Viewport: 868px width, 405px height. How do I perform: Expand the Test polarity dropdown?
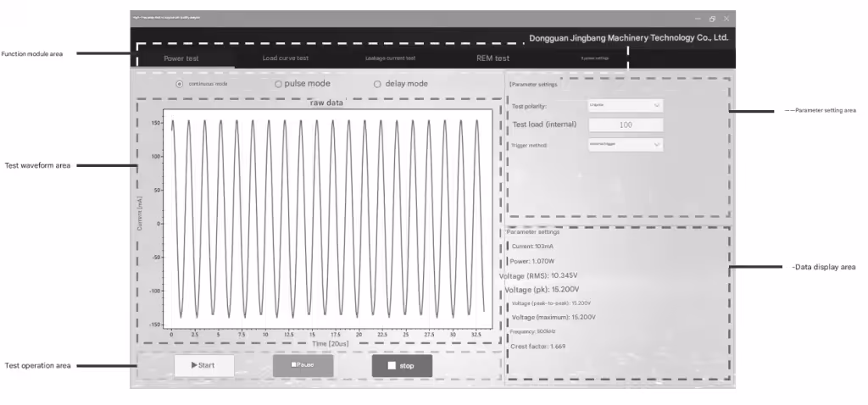coord(626,105)
